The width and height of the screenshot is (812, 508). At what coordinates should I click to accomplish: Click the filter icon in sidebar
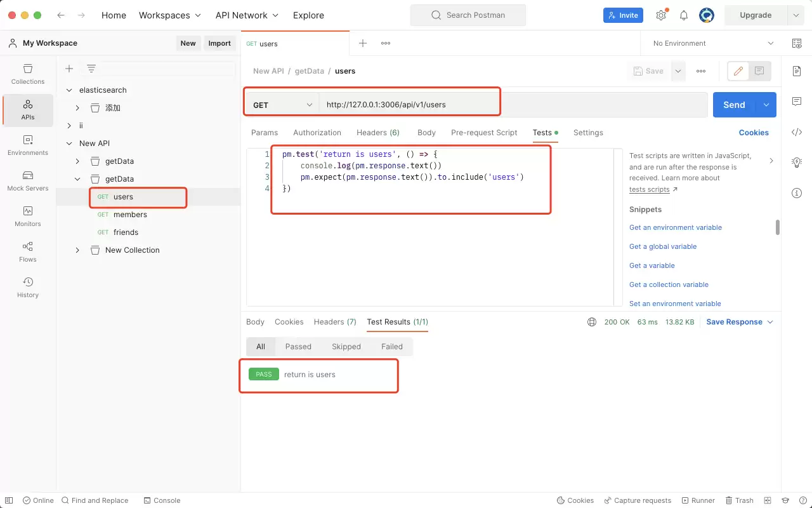point(91,69)
